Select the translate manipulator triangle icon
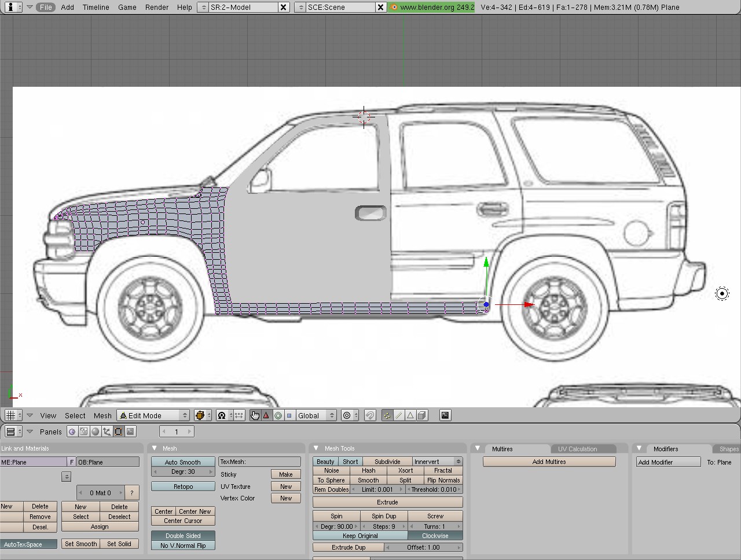Image resolution: width=741 pixels, height=560 pixels. pyautogui.click(x=266, y=415)
